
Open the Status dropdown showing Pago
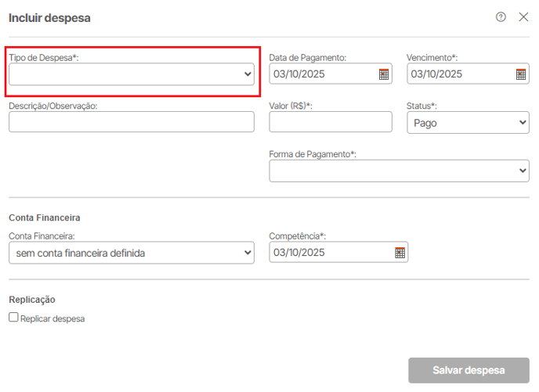(x=468, y=123)
